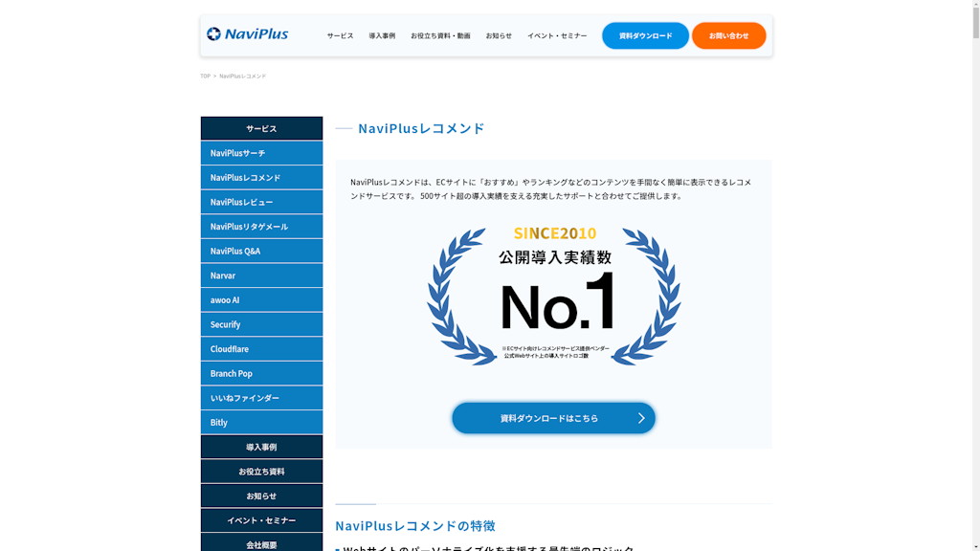Select NaviPlusサーチ in the sidebar
Image resolution: width=980 pixels, height=551 pixels.
pyautogui.click(x=261, y=153)
